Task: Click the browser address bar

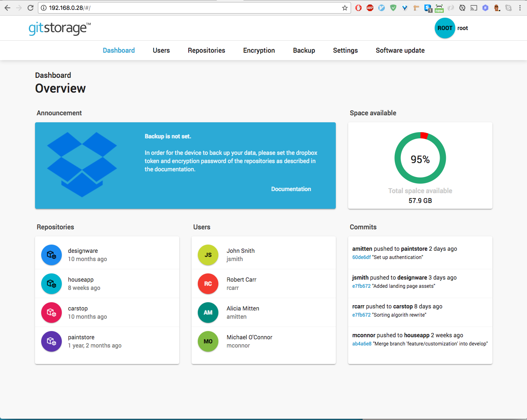Action: [x=165, y=7]
